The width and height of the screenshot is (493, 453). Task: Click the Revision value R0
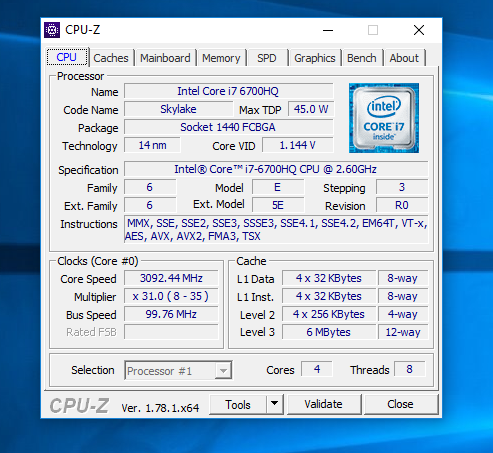click(x=402, y=205)
